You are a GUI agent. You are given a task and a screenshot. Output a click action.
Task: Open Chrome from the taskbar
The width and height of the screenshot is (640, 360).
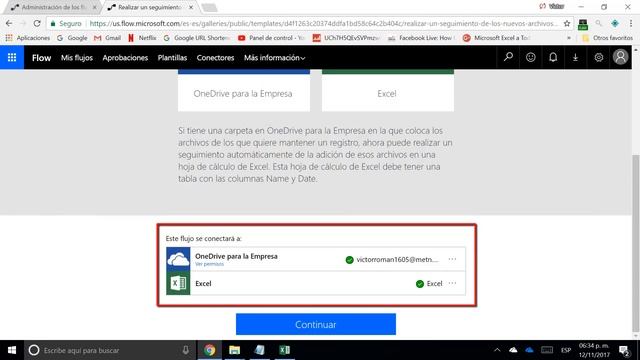point(209,350)
